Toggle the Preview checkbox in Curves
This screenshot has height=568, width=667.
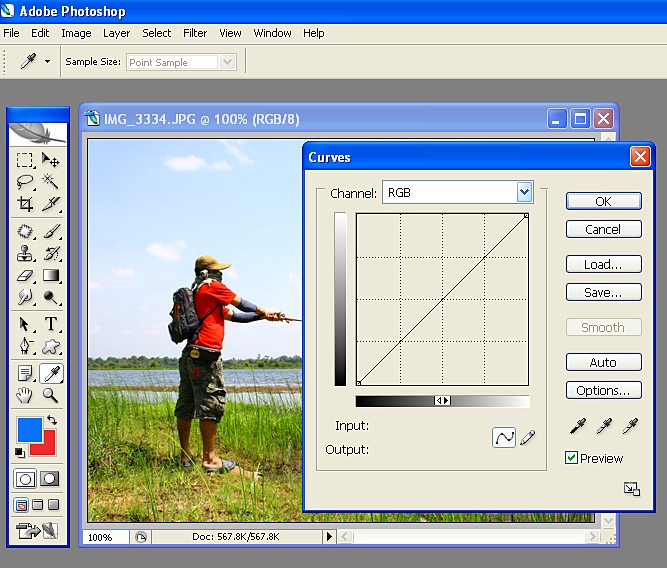(571, 458)
